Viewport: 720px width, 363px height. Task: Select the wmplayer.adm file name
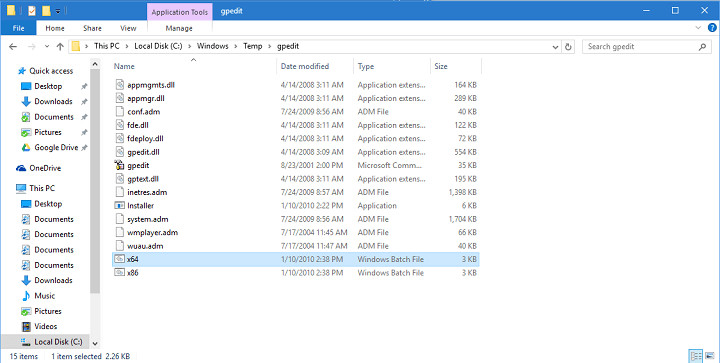click(152, 233)
